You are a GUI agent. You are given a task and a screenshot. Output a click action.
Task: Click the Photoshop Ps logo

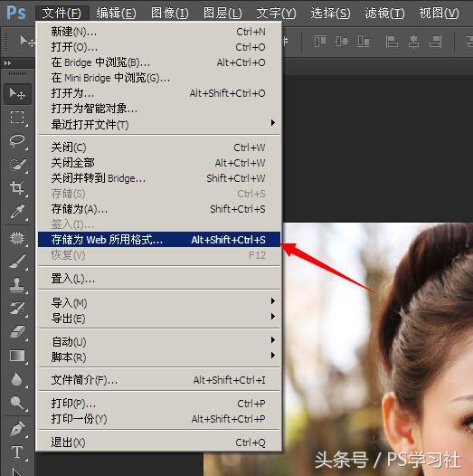[16, 13]
